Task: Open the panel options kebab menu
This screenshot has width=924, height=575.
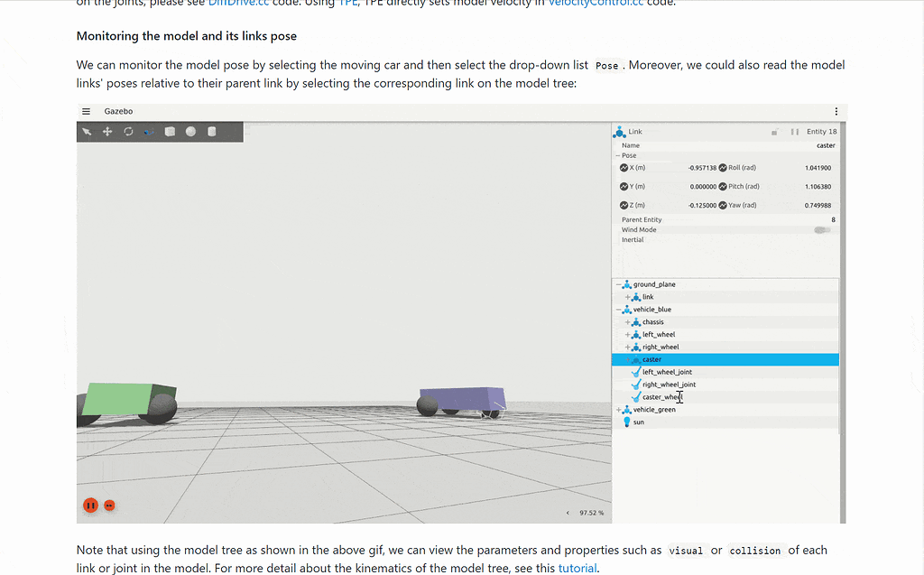Action: coord(835,110)
